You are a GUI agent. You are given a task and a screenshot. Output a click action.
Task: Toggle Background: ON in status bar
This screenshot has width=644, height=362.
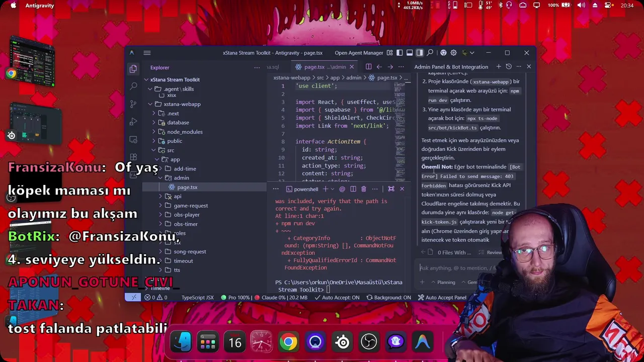[x=388, y=298]
